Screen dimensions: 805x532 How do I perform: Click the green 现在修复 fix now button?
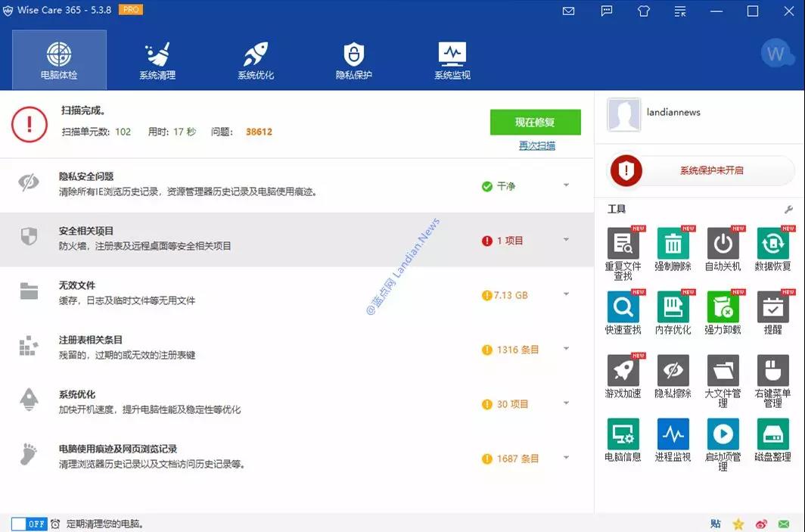(535, 122)
